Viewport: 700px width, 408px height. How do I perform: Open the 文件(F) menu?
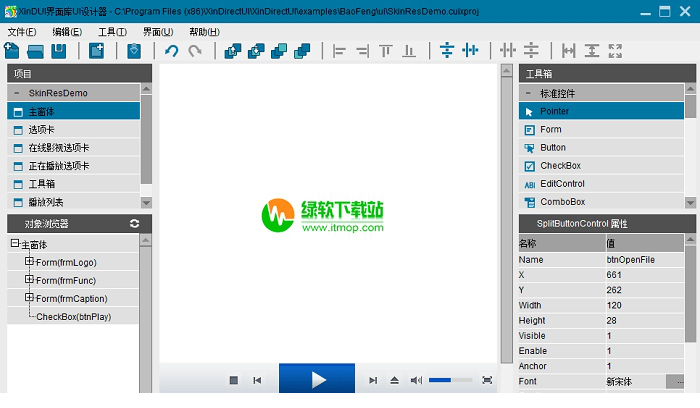click(22, 31)
